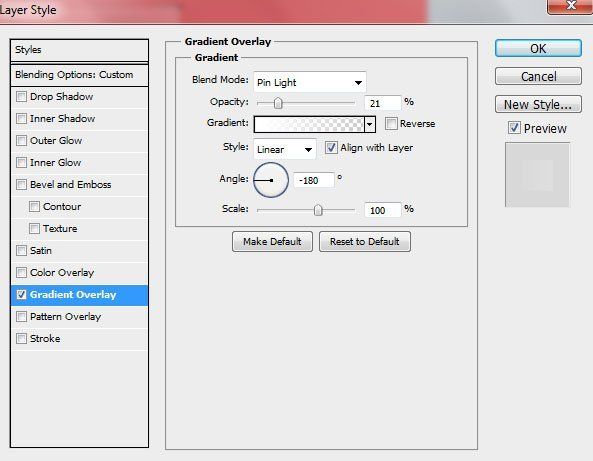Viewport: 593px width, 461px height.
Task: Select the Bevel and Emboss label row
Action: pyautogui.click(x=79, y=185)
